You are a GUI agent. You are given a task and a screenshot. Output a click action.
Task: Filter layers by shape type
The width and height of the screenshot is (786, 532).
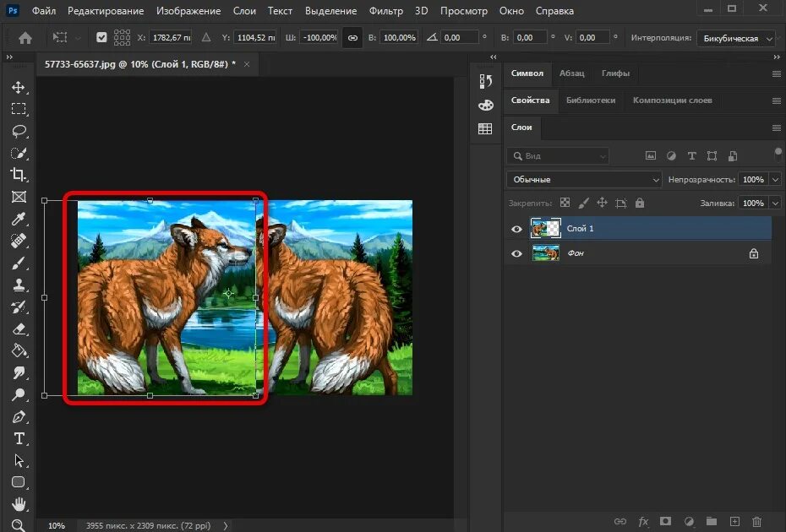pyautogui.click(x=712, y=155)
